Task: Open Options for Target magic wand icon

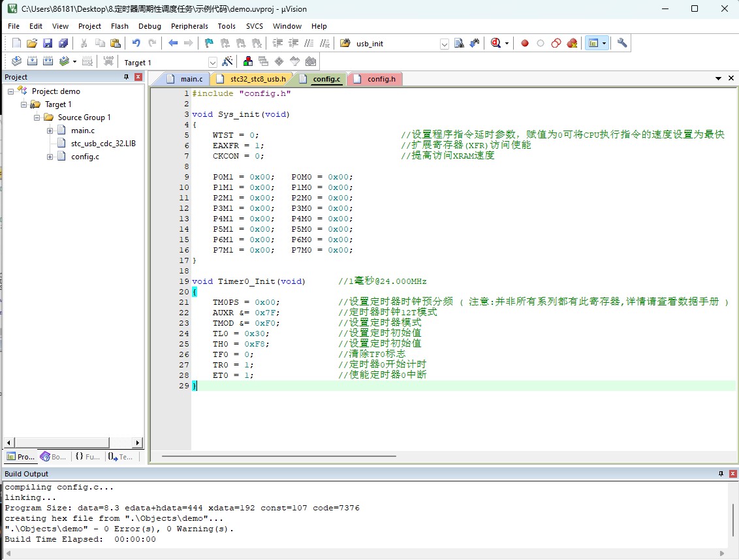Action: (227, 61)
